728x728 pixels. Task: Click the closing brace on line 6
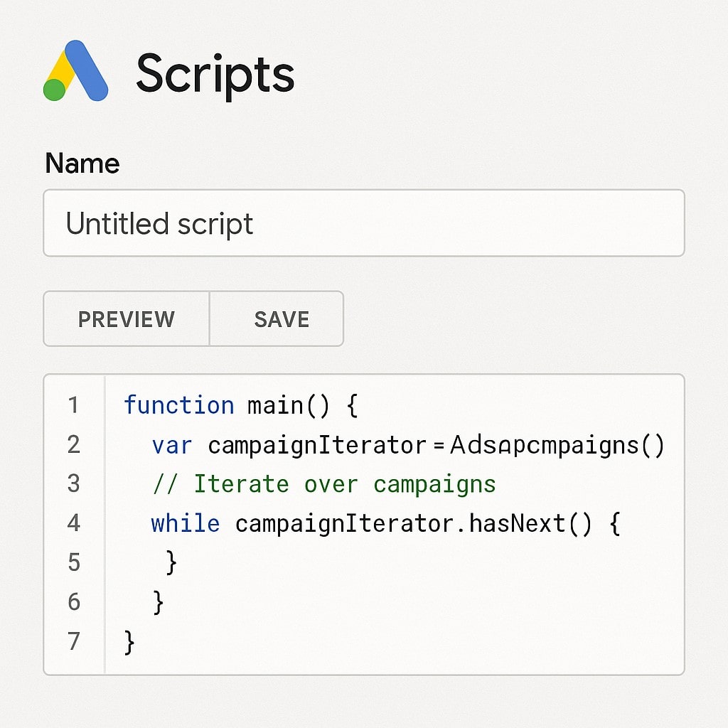click(158, 602)
